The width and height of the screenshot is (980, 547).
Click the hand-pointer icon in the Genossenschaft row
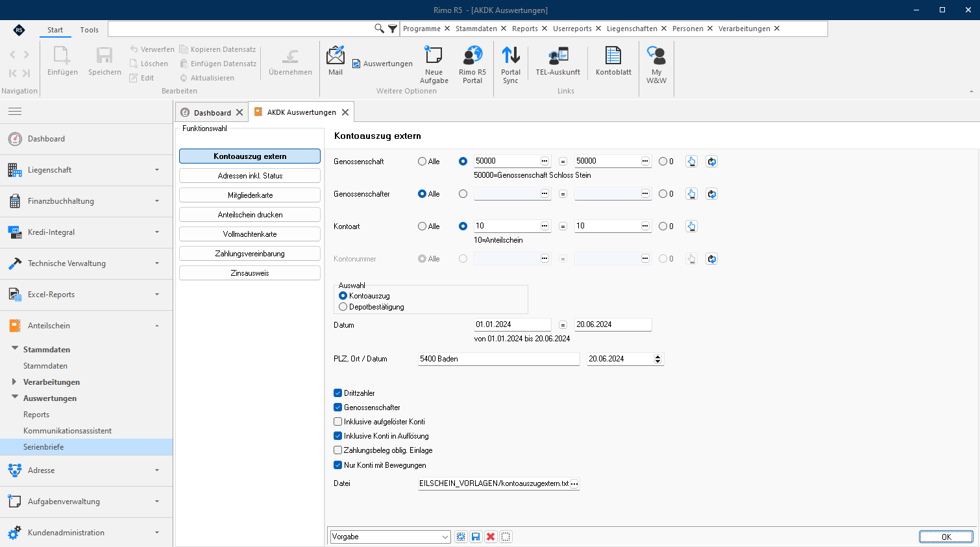pyautogui.click(x=691, y=162)
